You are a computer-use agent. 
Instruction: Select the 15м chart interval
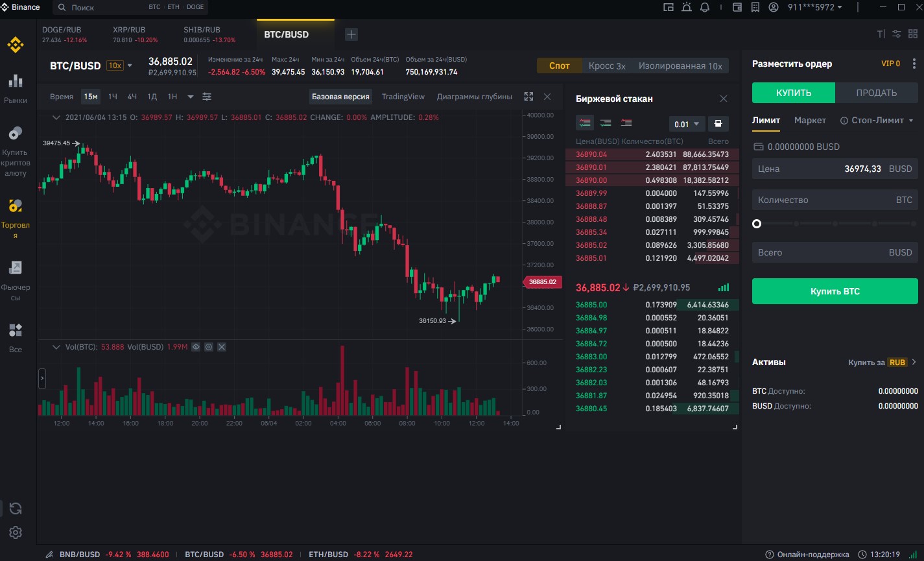[x=91, y=97]
